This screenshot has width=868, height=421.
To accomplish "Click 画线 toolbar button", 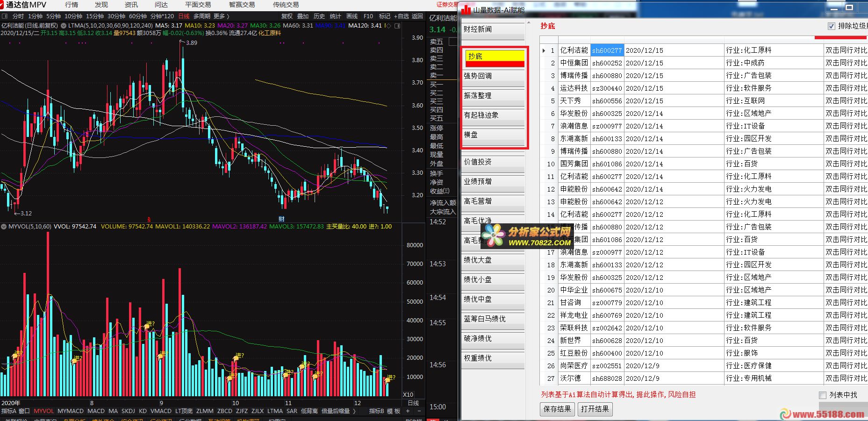I will click(x=352, y=16).
